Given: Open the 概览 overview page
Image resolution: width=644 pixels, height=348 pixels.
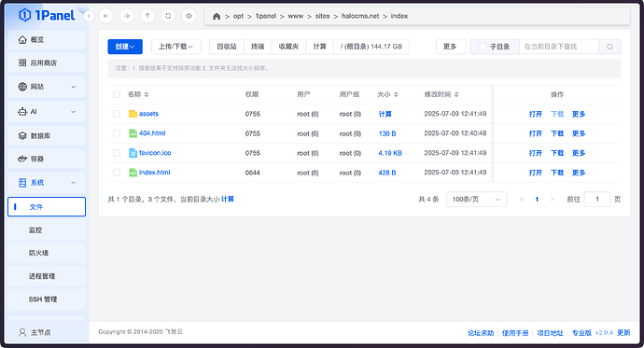Looking at the screenshot, I should coord(47,40).
